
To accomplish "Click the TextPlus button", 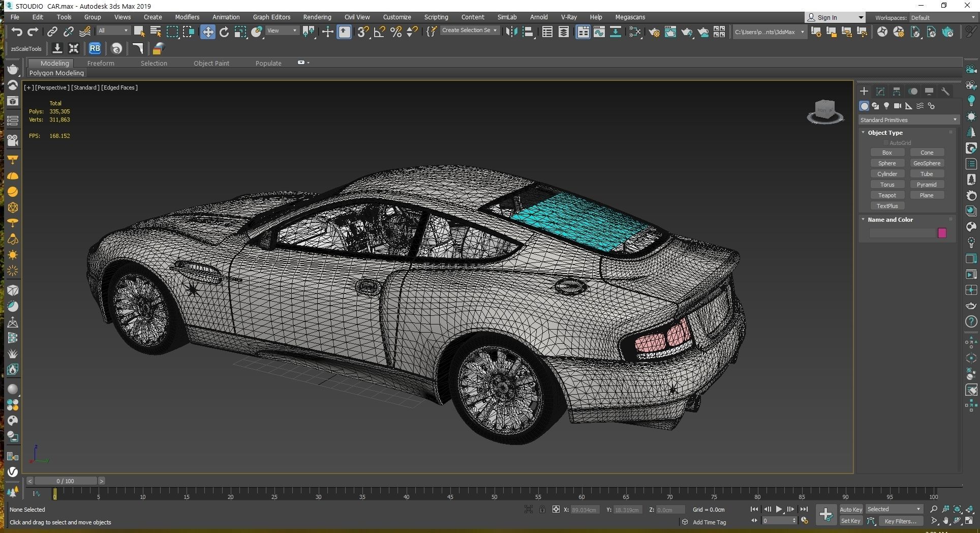I will coord(887,206).
